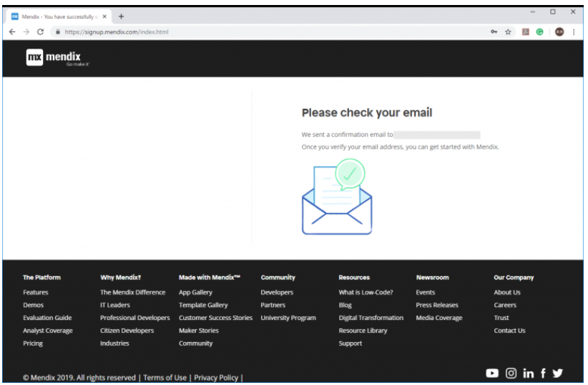Open the Maker Stories link

(199, 331)
